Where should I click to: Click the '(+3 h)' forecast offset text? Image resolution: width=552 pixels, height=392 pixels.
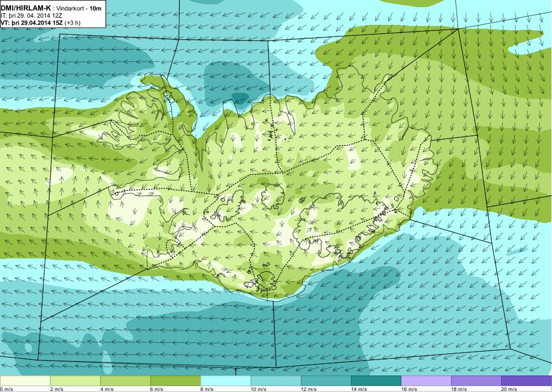point(72,23)
